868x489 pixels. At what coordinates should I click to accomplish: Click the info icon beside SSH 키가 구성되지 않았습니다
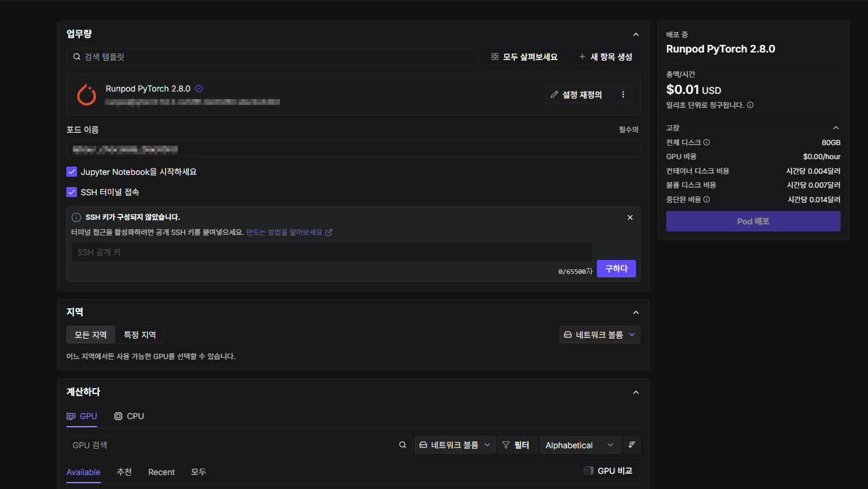pos(76,217)
